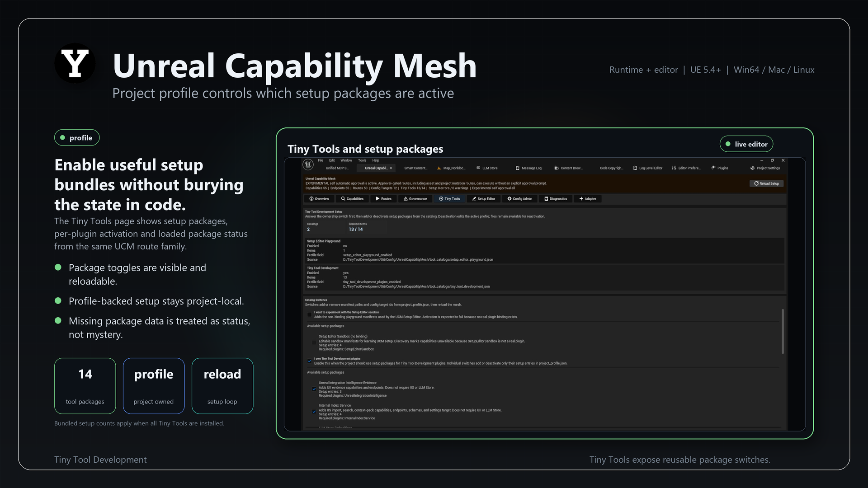Click the Unreal Engine logo icon
This screenshot has width=868, height=488.
pos(308,164)
